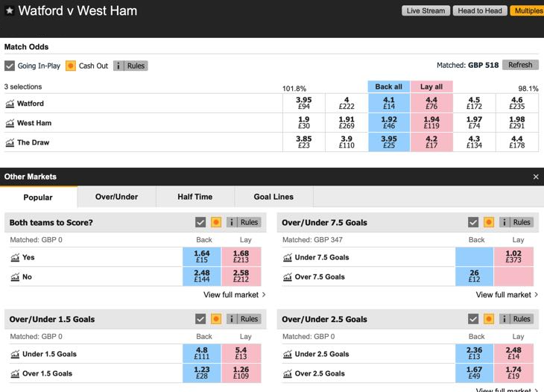Screen dimensions: 544x392
Task: Toggle in-play checkmark in Over/Under 1.5 Goals
Action: pyautogui.click(x=200, y=319)
